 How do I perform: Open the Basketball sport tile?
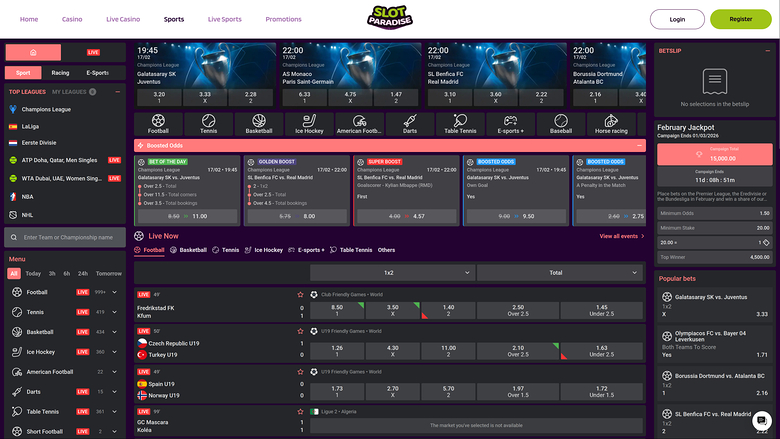pyautogui.click(x=259, y=124)
